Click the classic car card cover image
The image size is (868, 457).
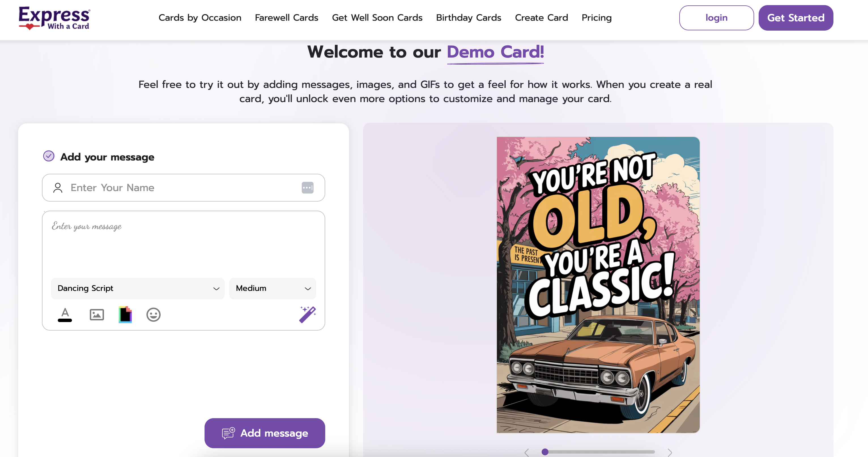pyautogui.click(x=598, y=285)
